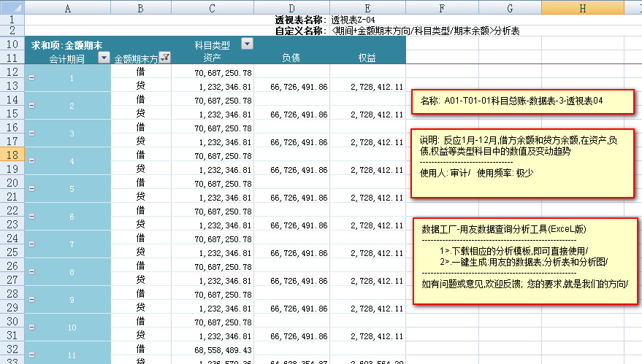Collapse period 8 minus icon
This screenshot has height=364, width=642.
click(x=31, y=271)
